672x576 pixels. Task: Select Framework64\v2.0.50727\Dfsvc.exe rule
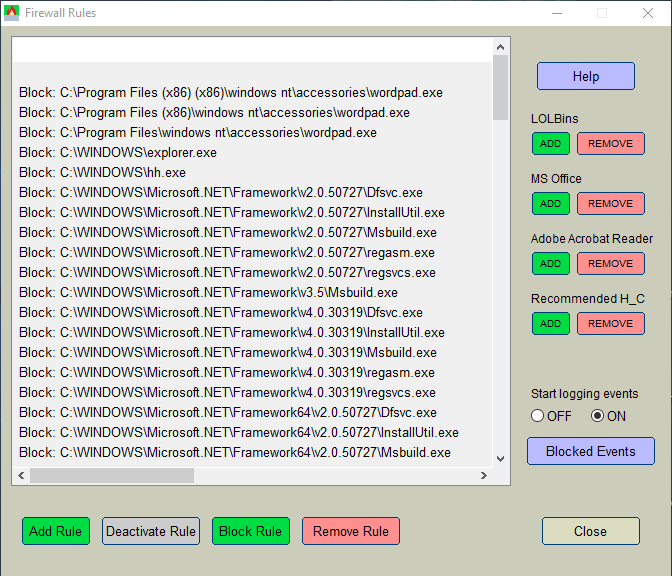[228, 413]
